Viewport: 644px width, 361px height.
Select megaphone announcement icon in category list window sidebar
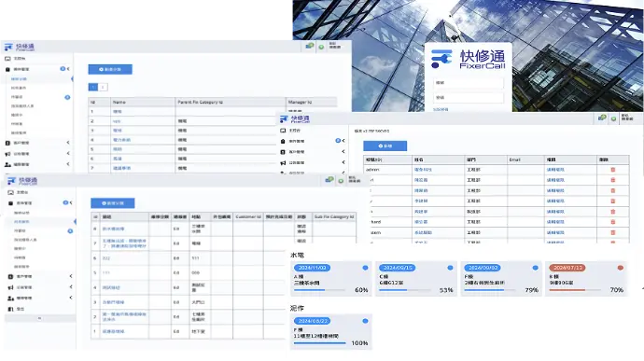point(7,154)
